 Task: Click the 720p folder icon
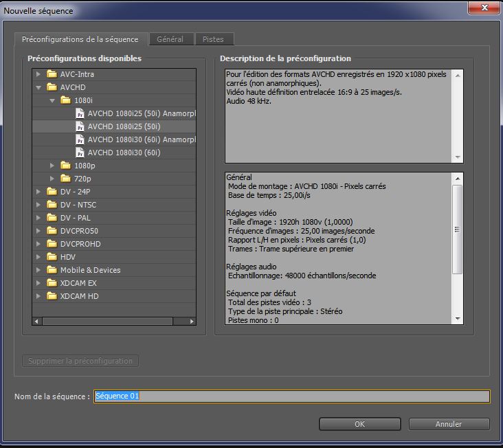(x=65, y=179)
